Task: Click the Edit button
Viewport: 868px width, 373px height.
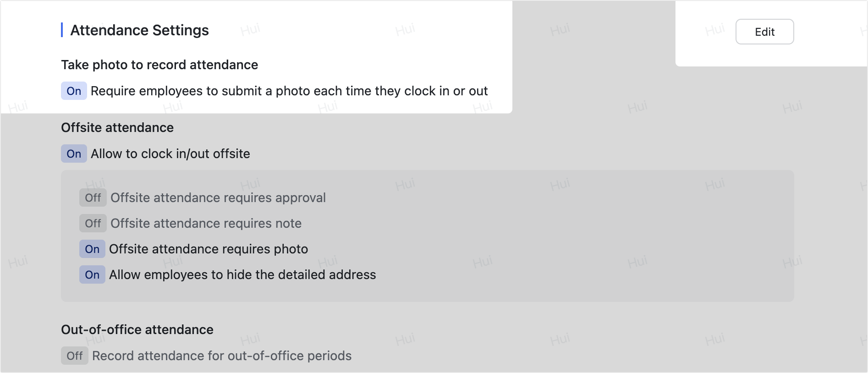Action: [x=764, y=32]
